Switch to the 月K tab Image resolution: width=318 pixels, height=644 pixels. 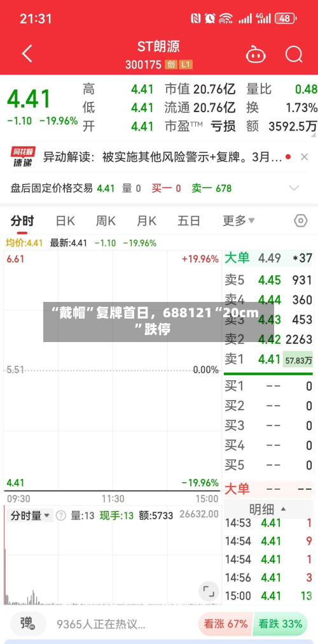coord(146,221)
